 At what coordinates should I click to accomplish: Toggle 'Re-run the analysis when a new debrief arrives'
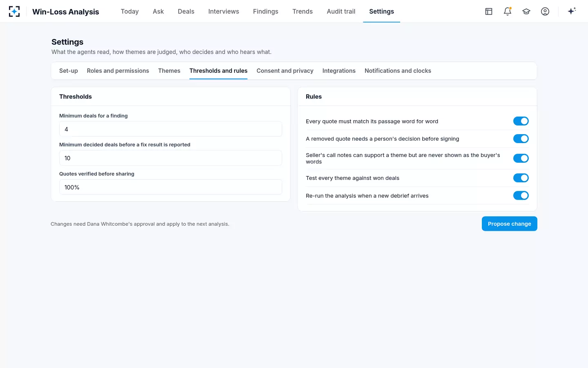[x=521, y=195]
